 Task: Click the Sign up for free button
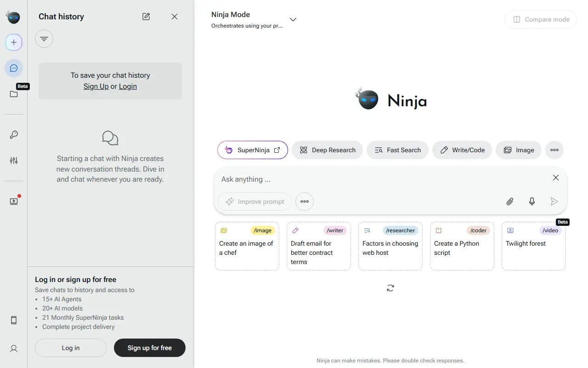[x=149, y=348]
